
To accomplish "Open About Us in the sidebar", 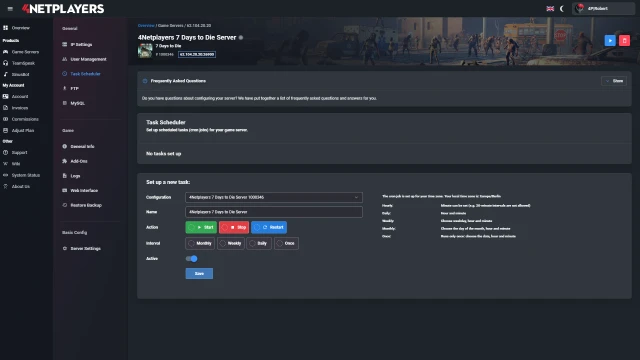I will pos(20,186).
